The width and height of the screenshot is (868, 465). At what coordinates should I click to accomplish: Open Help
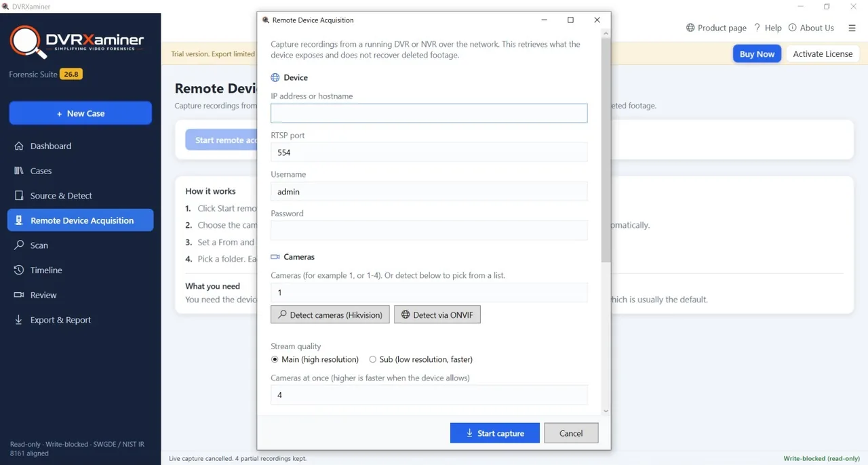coord(773,28)
